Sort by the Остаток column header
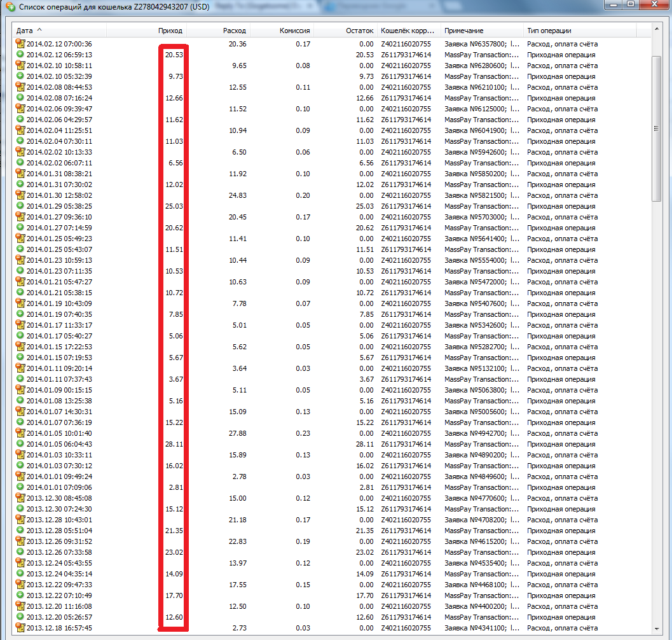Viewport: 672px width, 640px height. (345, 31)
